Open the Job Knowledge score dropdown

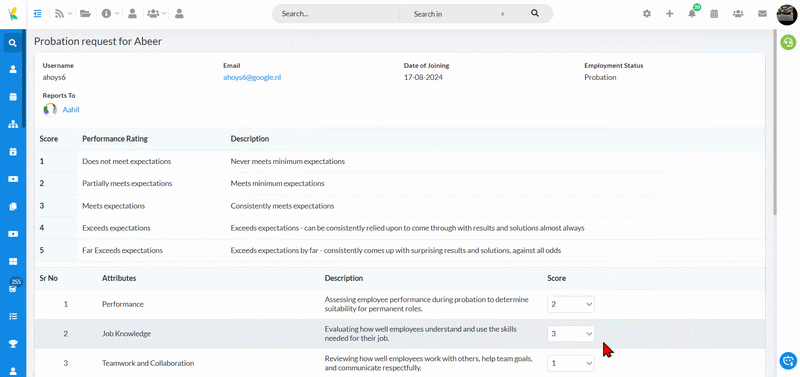coord(571,334)
